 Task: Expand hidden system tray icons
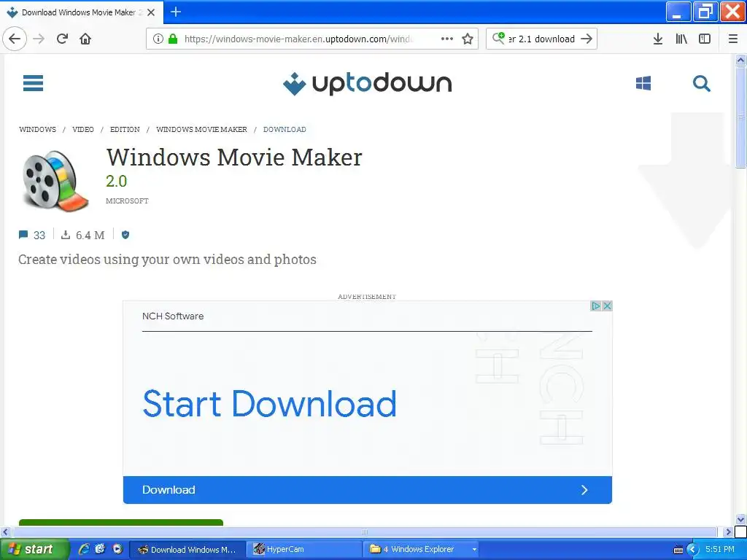click(x=693, y=550)
